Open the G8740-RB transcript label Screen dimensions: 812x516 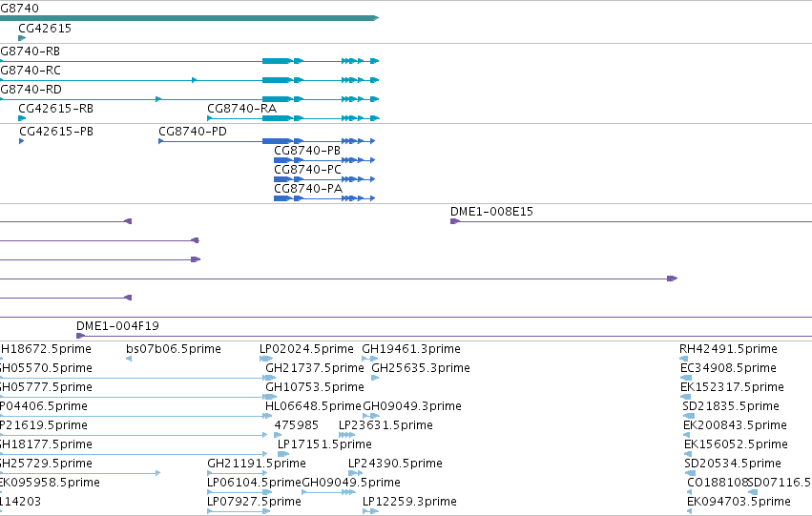pyautogui.click(x=30, y=52)
